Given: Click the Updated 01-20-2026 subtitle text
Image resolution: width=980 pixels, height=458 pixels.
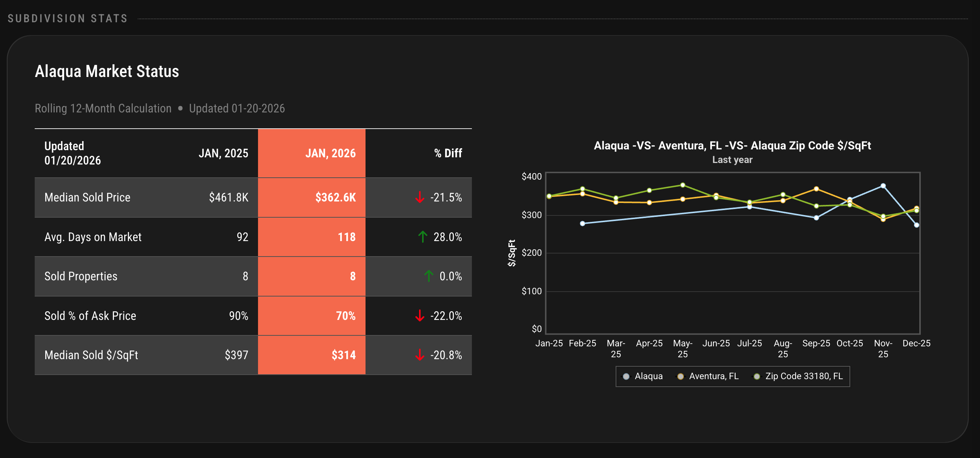Looking at the screenshot, I should tap(237, 108).
